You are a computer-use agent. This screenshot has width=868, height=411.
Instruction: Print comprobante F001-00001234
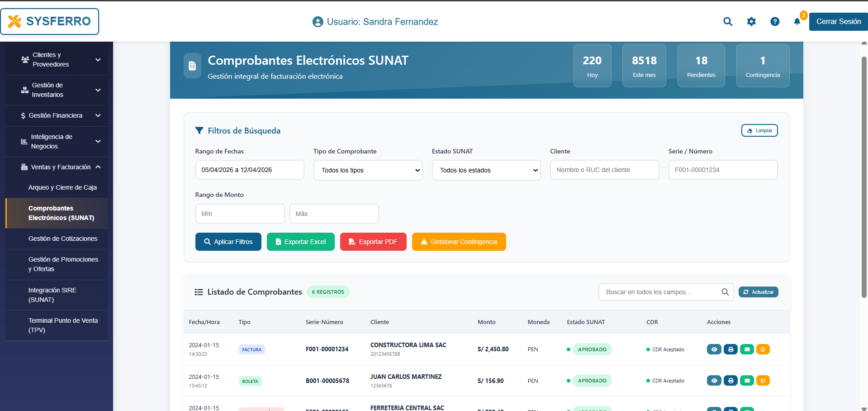(730, 349)
